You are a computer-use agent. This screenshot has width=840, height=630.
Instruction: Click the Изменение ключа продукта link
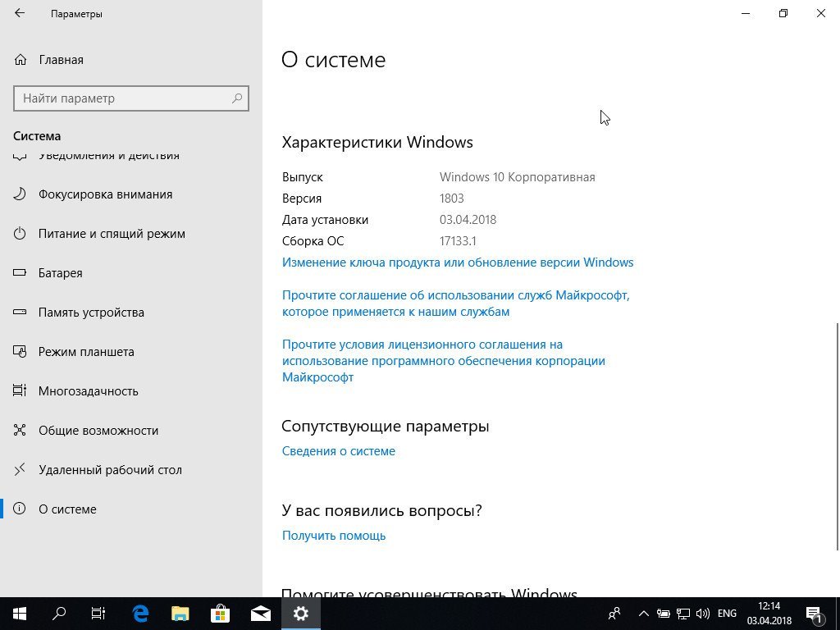[x=458, y=262]
